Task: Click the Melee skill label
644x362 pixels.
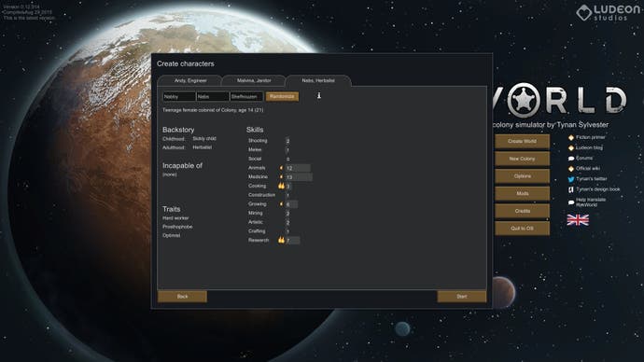Action: tap(255, 150)
